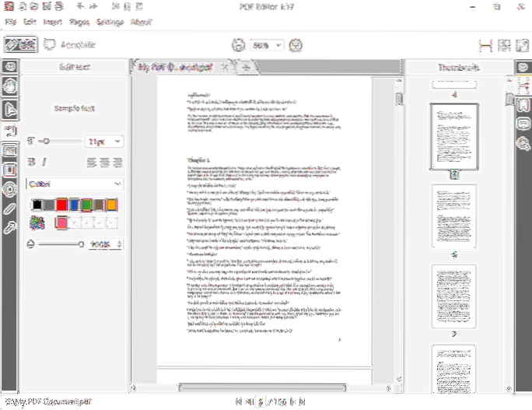The height and width of the screenshot is (410, 532).
Task: Adjust the font size slider
Action: [x=60, y=141]
